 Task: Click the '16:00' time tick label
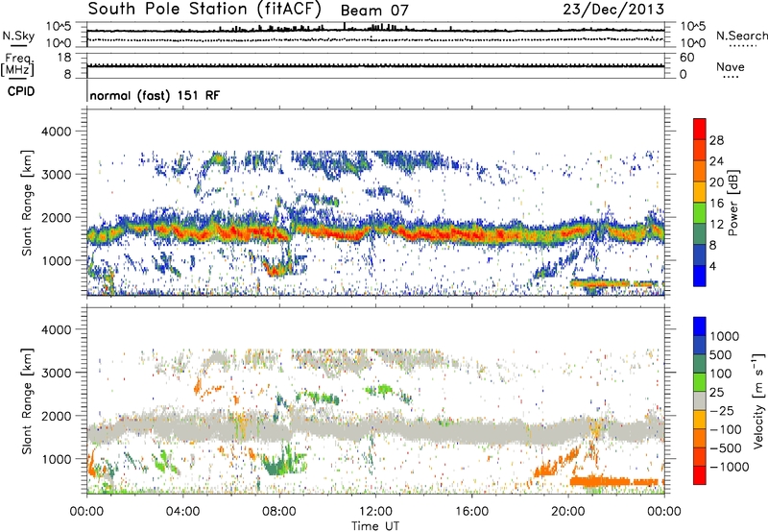coord(471,512)
